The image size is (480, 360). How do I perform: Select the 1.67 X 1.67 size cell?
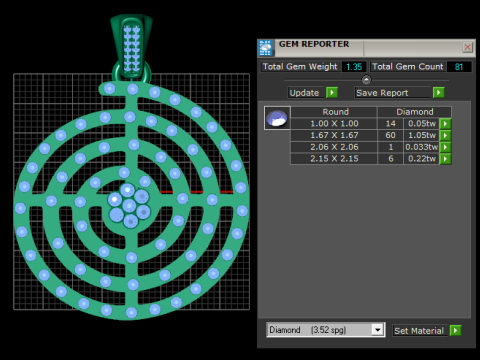[x=334, y=135]
